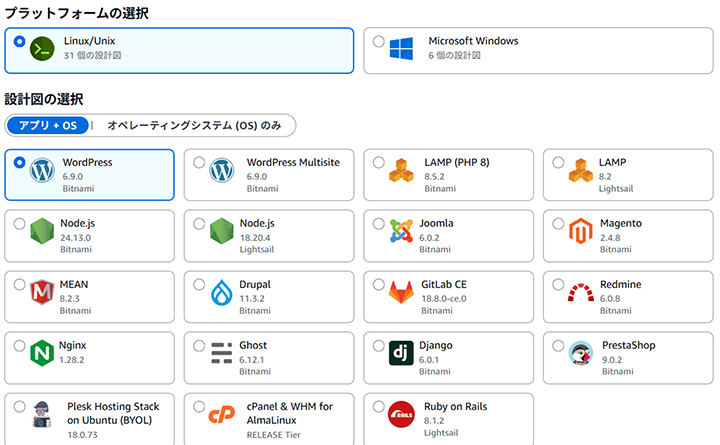Click the Ghost logo icon
This screenshot has width=720, height=445.
(222, 354)
